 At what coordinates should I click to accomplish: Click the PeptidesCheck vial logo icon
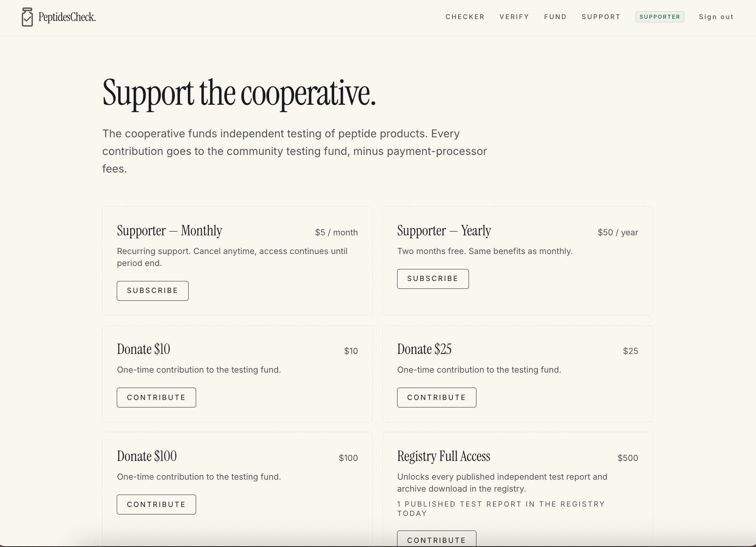pos(27,17)
